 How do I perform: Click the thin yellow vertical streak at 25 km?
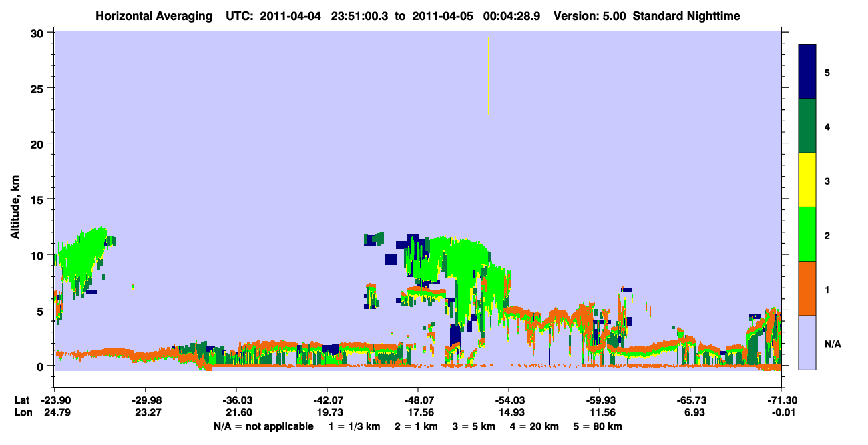click(489, 76)
